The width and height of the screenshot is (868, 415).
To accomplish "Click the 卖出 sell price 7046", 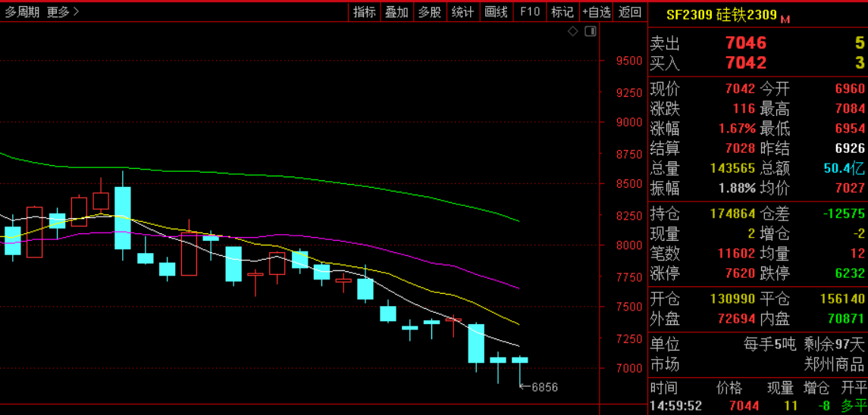I will click(x=745, y=43).
